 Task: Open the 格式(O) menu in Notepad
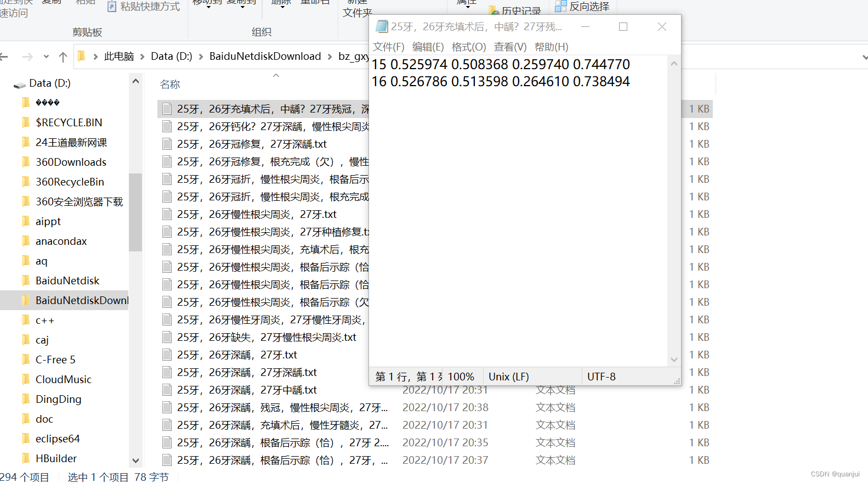pos(469,47)
